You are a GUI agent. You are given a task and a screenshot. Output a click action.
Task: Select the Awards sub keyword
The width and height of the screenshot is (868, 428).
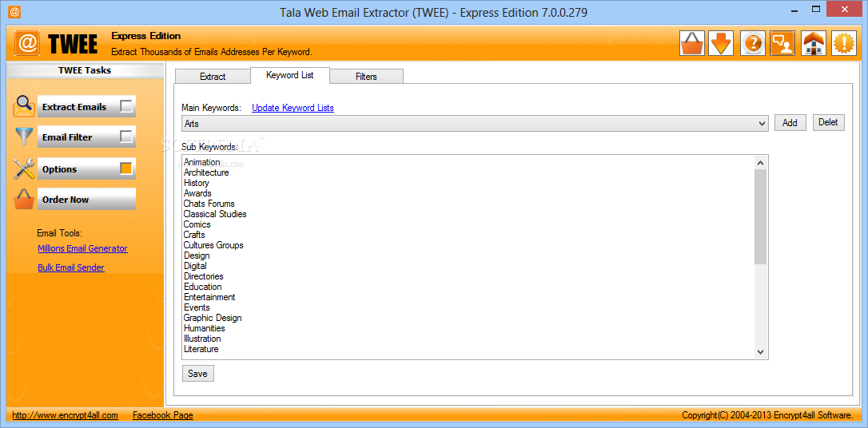coord(197,193)
